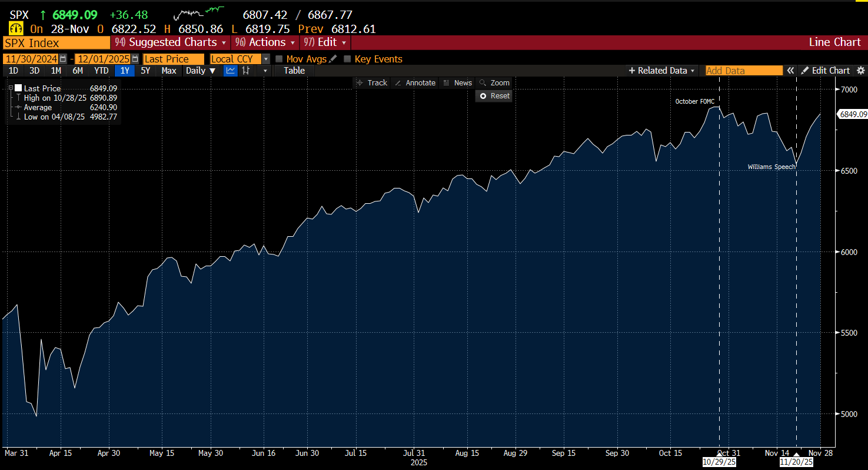Click the Mar 31 x-axis date label

tap(17, 453)
